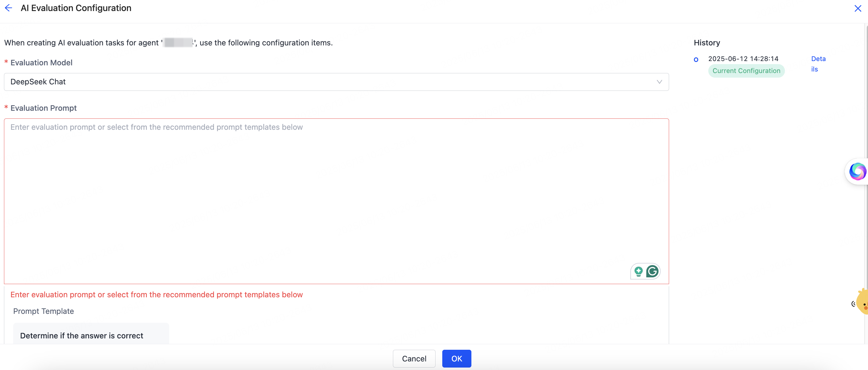This screenshot has width=868, height=370.
Task: Click the Cancel button
Action: tap(414, 359)
